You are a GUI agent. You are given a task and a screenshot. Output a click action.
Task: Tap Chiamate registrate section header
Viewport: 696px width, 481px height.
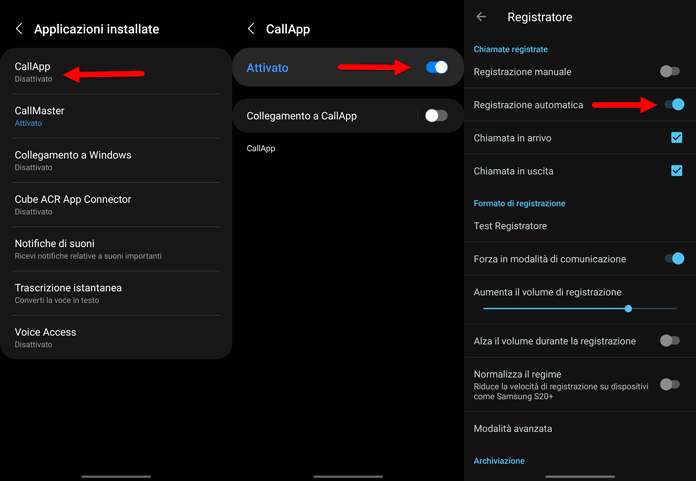[510, 49]
